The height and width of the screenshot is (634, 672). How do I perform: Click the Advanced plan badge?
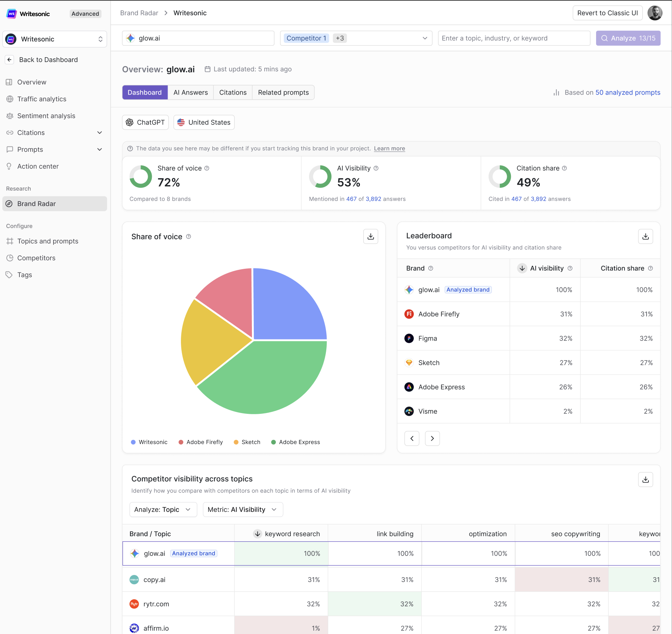point(85,14)
